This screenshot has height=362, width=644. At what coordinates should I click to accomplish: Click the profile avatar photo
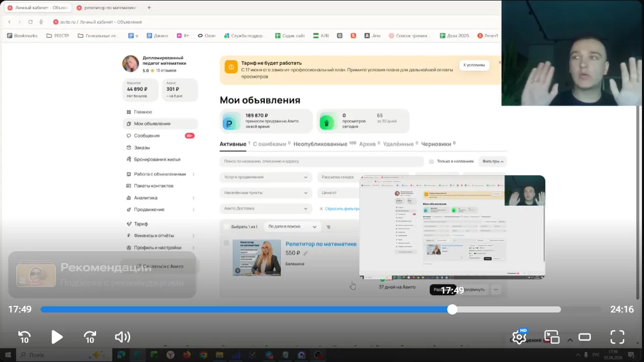tap(130, 64)
